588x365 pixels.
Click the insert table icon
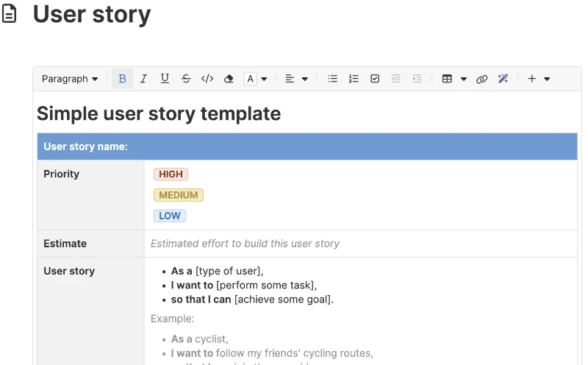(447, 79)
